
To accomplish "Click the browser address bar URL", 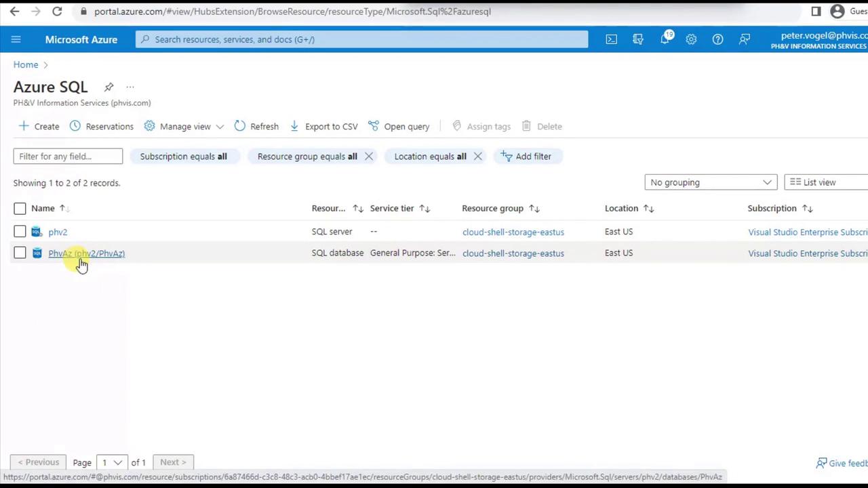I will coord(292,12).
